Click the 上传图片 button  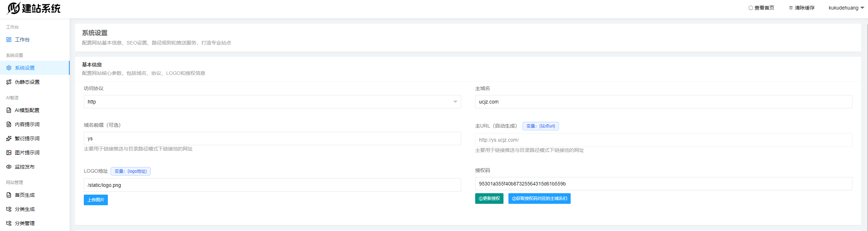pyautogui.click(x=96, y=200)
